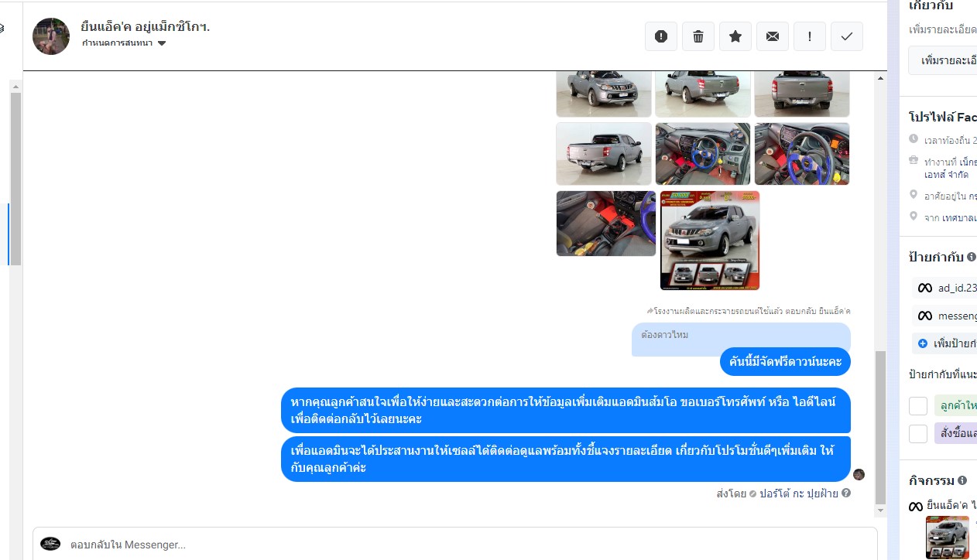
Task: Open the center interior dashboard photo
Action: click(703, 154)
